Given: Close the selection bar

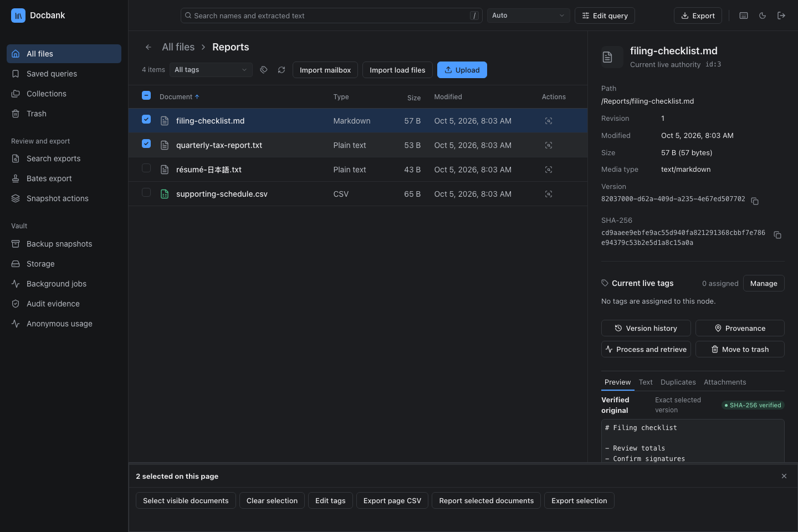Looking at the screenshot, I should pyautogui.click(x=784, y=476).
